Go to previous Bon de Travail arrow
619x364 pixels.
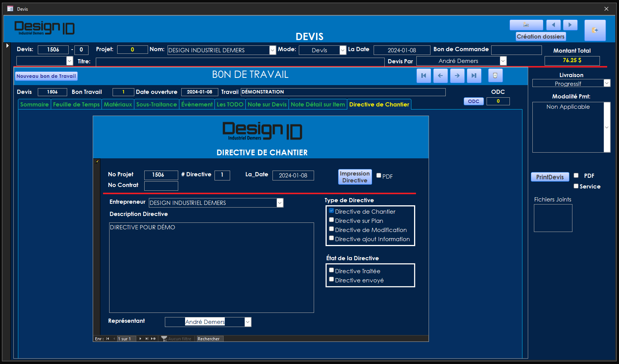pyautogui.click(x=440, y=76)
